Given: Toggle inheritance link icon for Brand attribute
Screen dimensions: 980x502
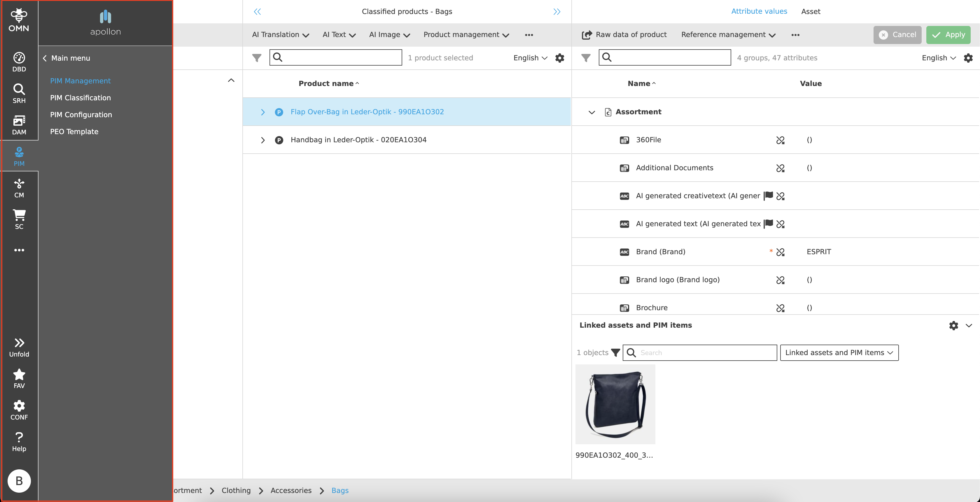Looking at the screenshot, I should pyautogui.click(x=780, y=252).
